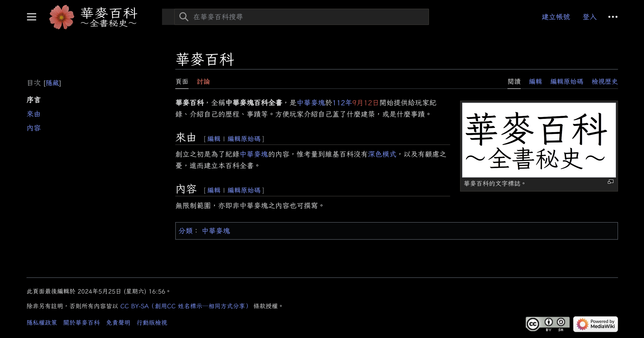Image resolution: width=644 pixels, height=338 pixels.
Task: Hide the table of contents via 隱藏
Action: point(52,83)
